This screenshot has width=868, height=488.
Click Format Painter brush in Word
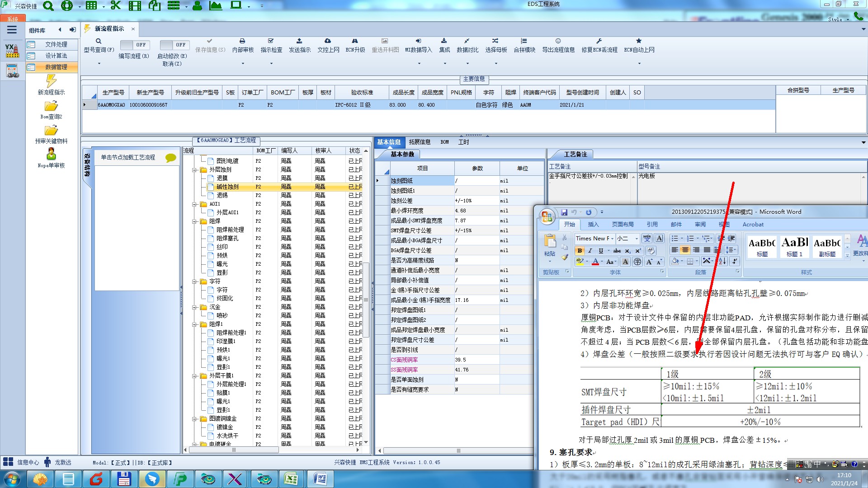click(x=565, y=257)
